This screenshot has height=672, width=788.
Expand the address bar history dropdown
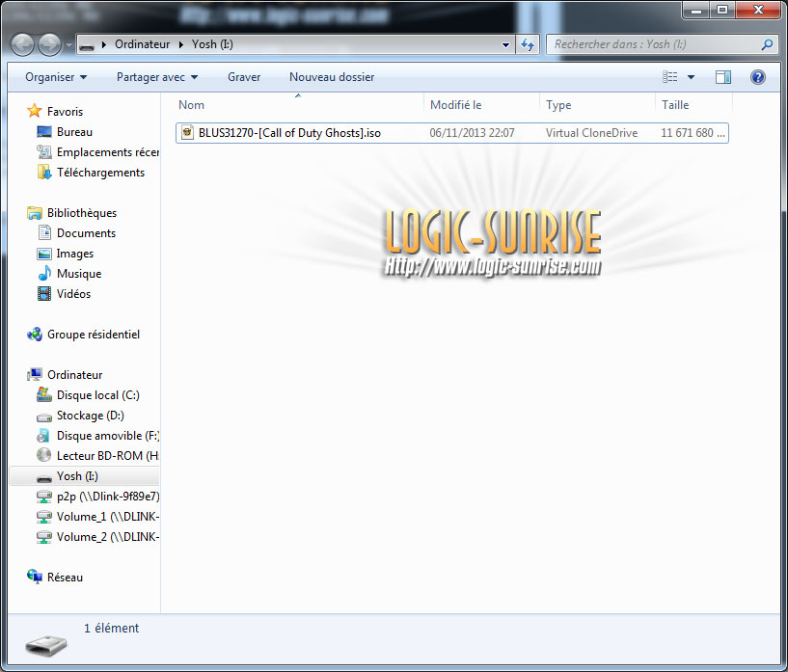tap(505, 44)
